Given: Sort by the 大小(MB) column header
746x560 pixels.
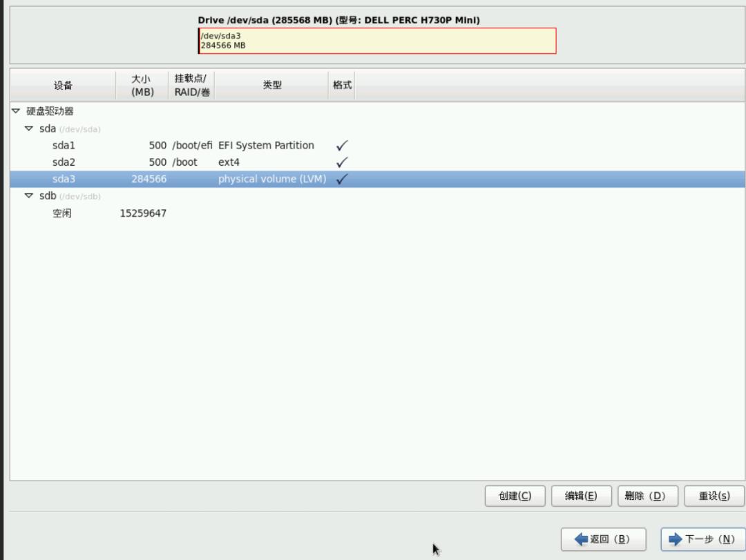Looking at the screenshot, I should point(142,85).
